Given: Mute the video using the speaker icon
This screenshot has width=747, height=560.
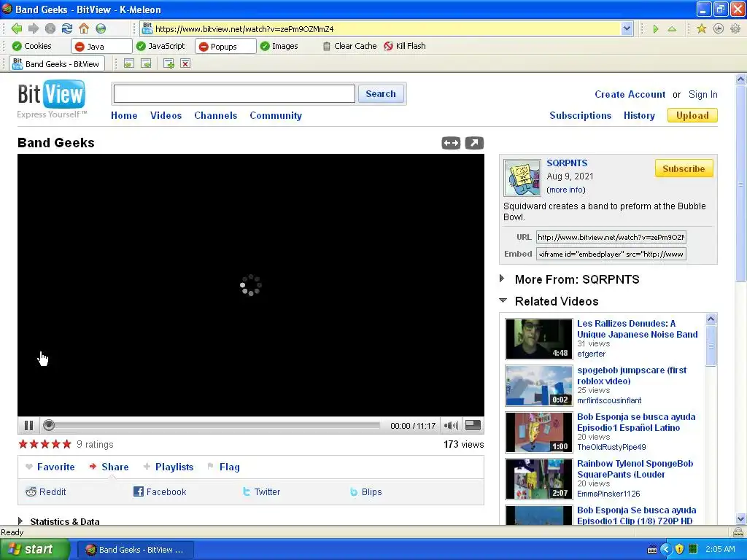Looking at the screenshot, I should 451,425.
